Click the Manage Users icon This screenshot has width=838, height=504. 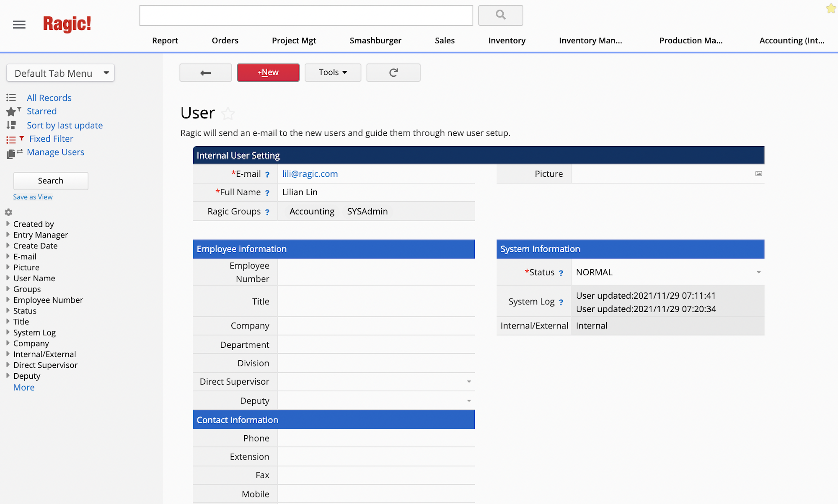(14, 153)
